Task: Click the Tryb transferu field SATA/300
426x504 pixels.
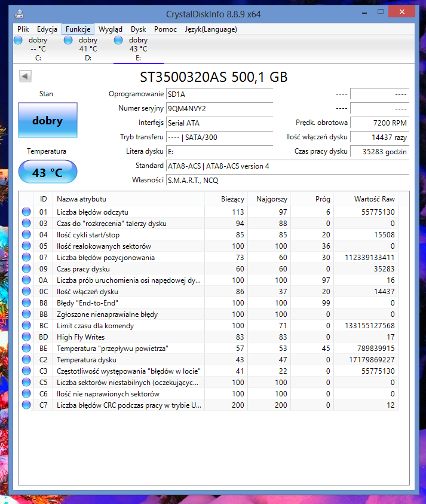Action: (x=219, y=138)
